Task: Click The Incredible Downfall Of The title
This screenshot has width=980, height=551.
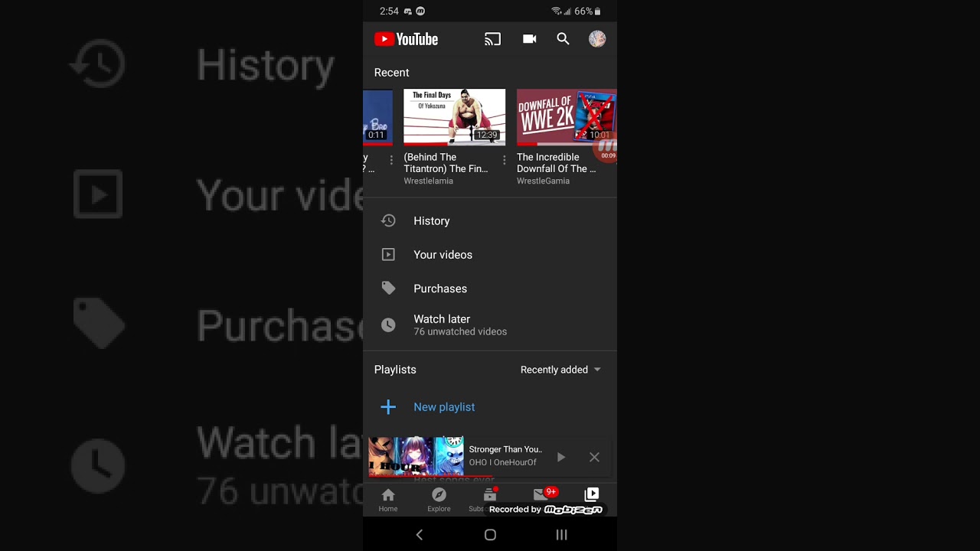Action: coord(556,163)
